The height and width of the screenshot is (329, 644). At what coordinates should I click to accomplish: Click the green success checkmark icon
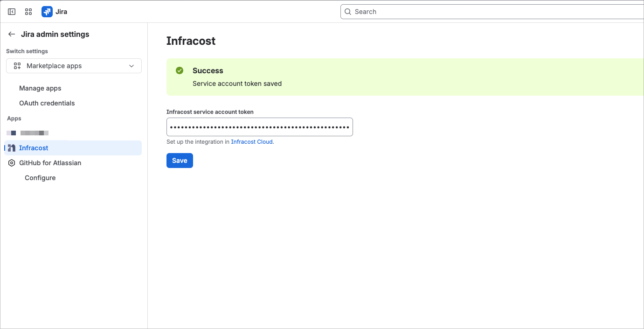(180, 70)
